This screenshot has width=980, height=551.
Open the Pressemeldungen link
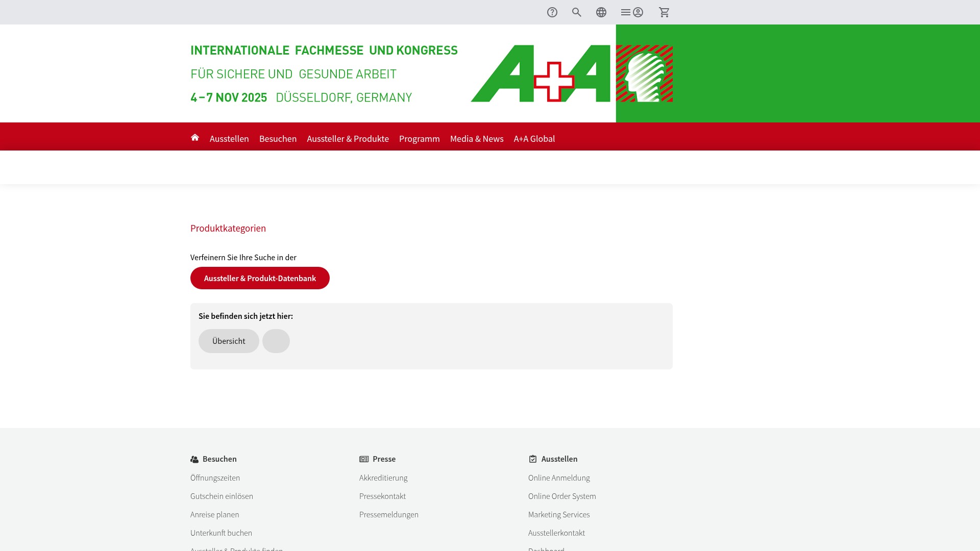(x=389, y=514)
